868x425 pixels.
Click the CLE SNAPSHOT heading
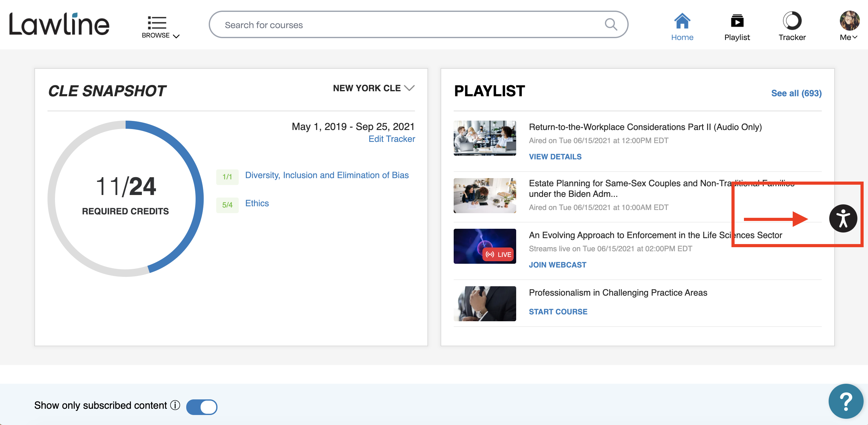pyautogui.click(x=107, y=91)
